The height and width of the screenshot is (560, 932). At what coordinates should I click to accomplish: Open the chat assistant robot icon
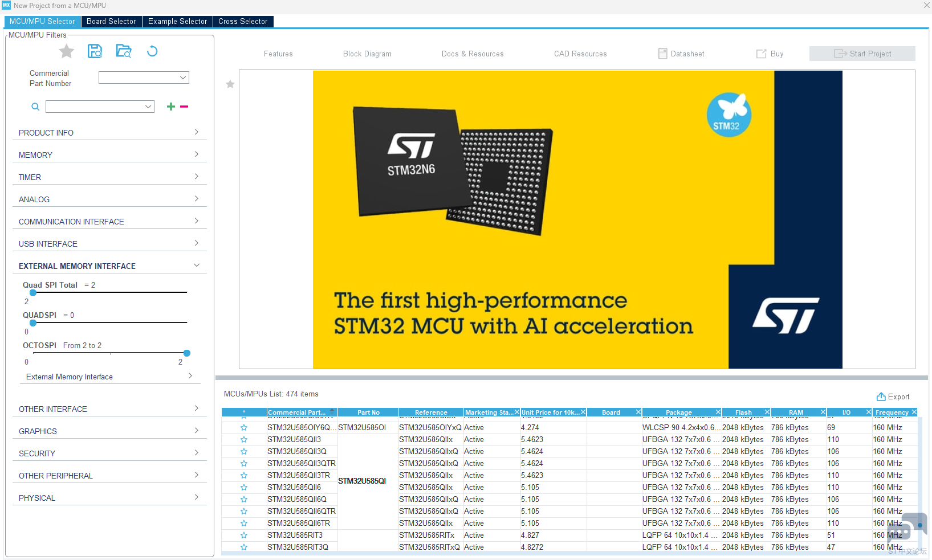[907, 529]
